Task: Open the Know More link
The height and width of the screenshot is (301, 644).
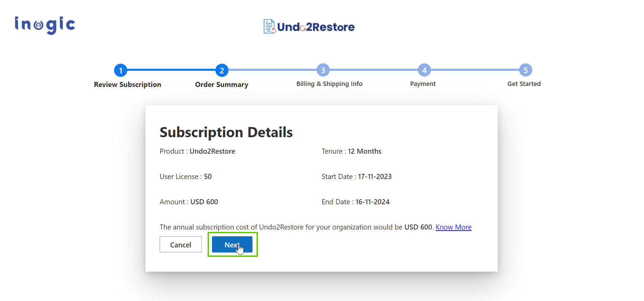Action: click(453, 227)
